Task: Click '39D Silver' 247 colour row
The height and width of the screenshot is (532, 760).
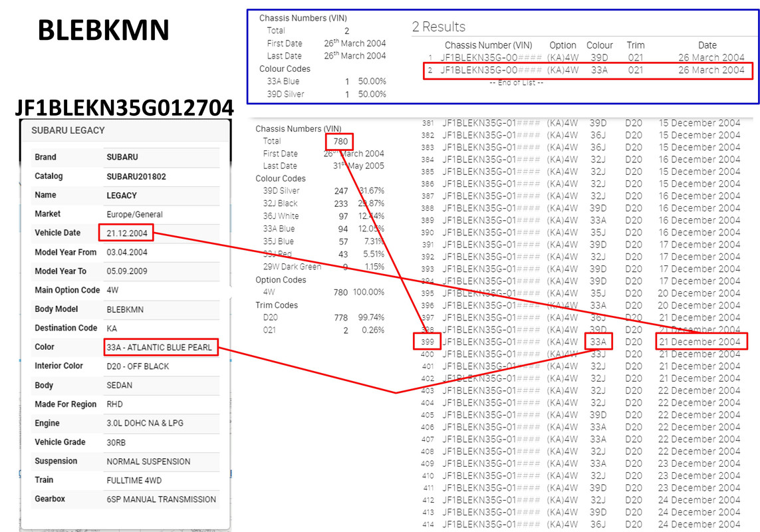Action: point(323,191)
